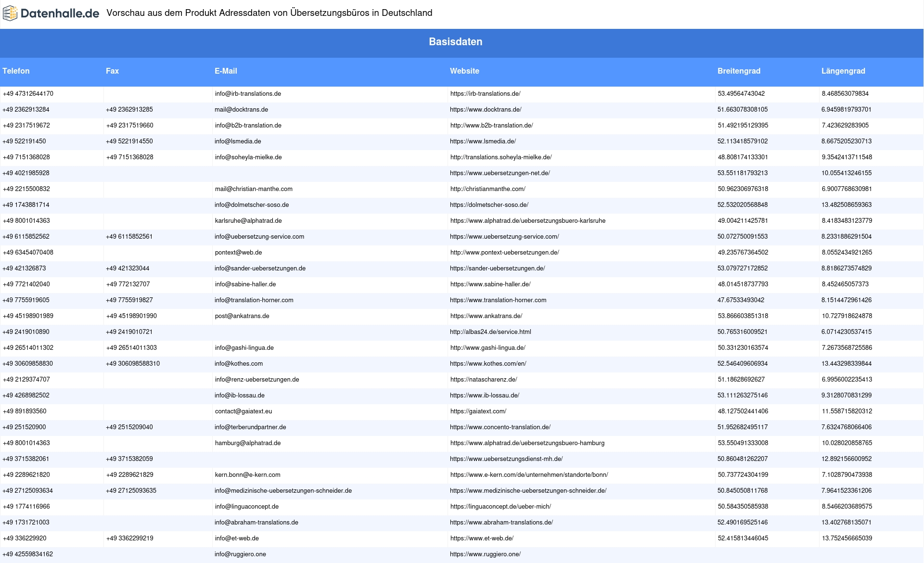The width and height of the screenshot is (924, 563).
Task: Select email info@sabine-haller.de
Action: [x=245, y=284]
